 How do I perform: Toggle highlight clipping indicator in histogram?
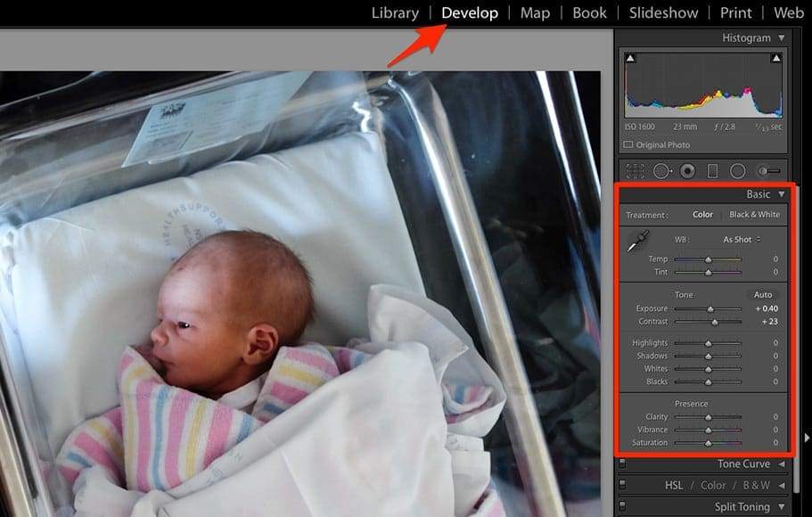click(x=775, y=58)
